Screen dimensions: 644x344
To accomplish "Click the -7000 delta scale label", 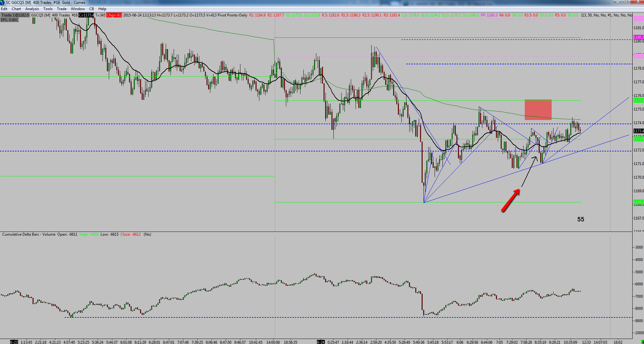I will 639,296.
